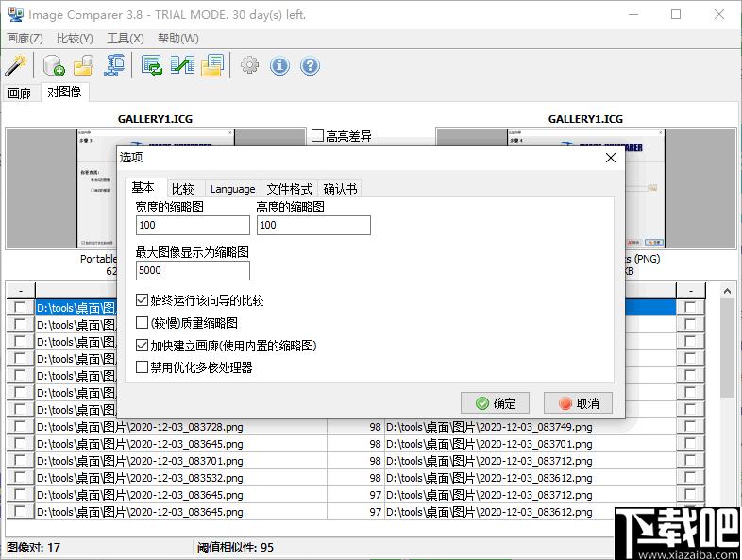Screen dimensions: 742x560
Task: Click the create new gallery database icon
Action: tap(54, 65)
